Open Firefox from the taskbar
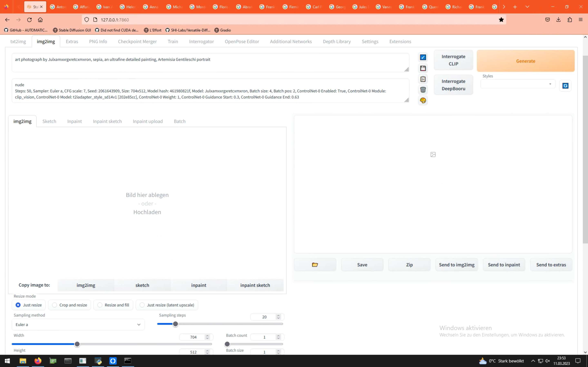Screen dimensions: 588x367 pyautogui.click(x=38, y=361)
